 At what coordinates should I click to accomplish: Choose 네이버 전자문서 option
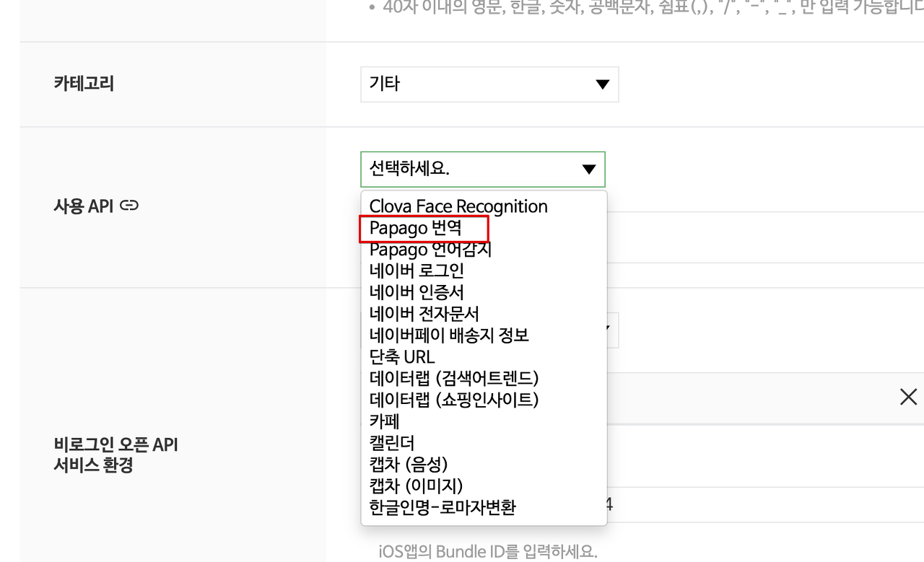coord(424,314)
